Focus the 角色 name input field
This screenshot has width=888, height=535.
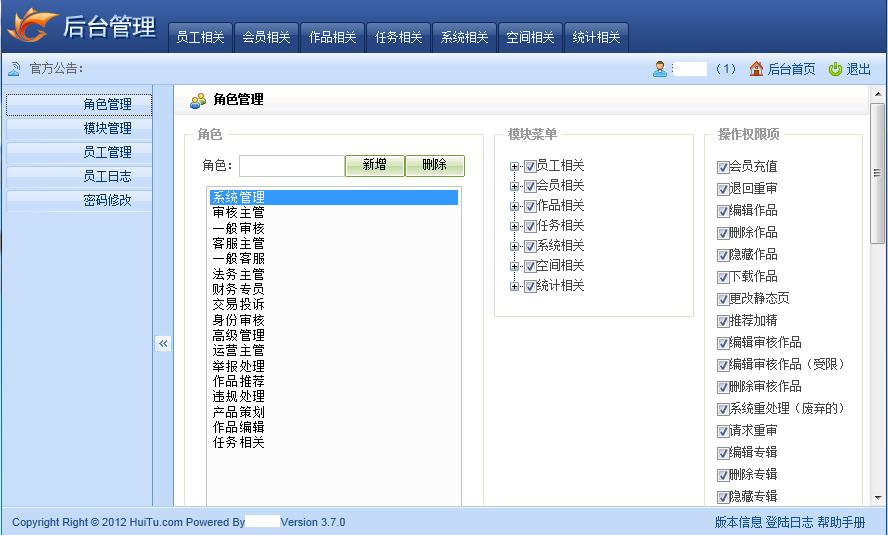point(291,166)
